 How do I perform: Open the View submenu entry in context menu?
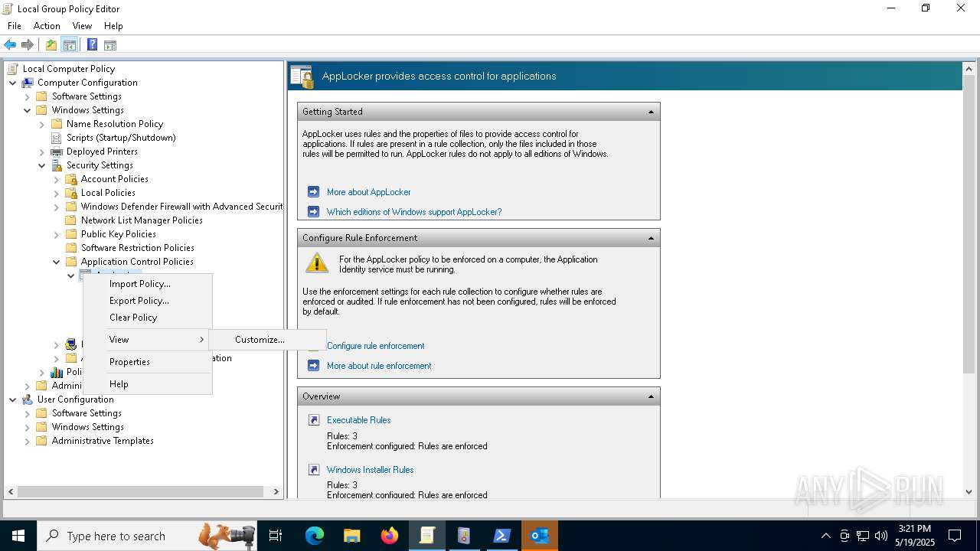(147, 340)
